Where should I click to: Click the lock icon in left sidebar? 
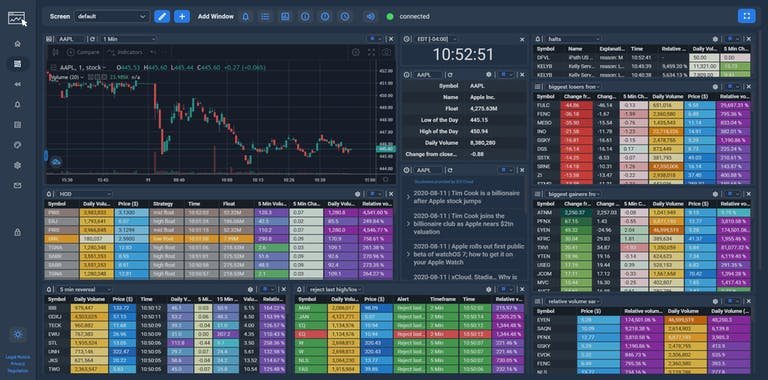[x=18, y=233]
